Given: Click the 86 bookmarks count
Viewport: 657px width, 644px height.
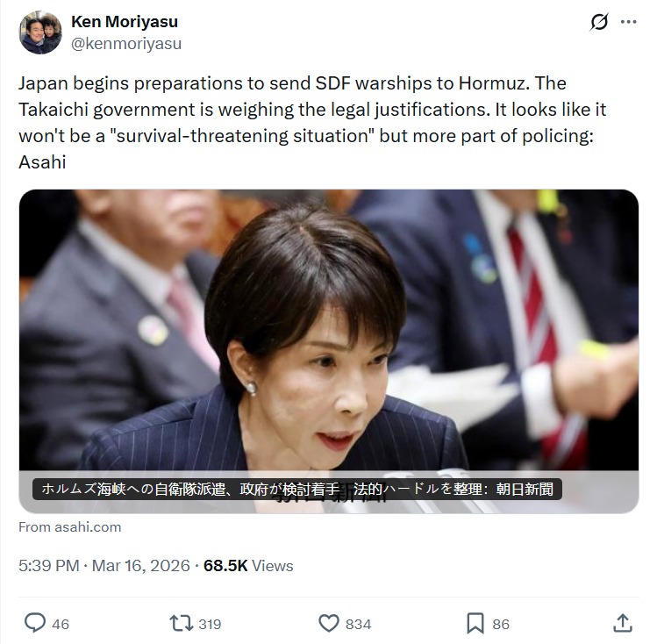Looking at the screenshot, I should click(501, 625).
